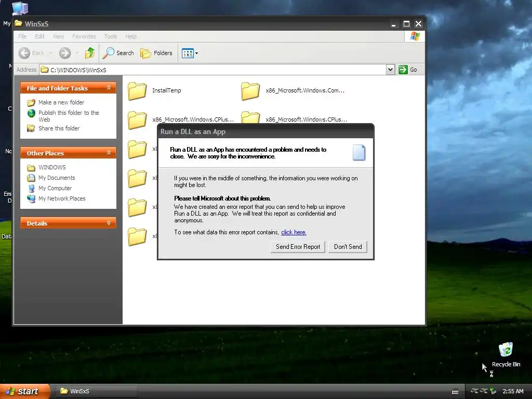Open My Computer link
532x399 pixels.
tap(55, 188)
